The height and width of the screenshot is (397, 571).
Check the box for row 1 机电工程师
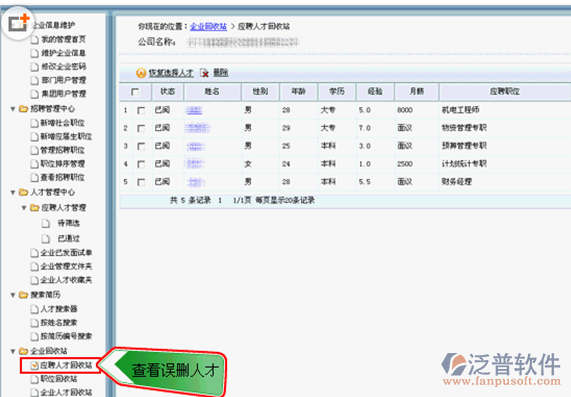pos(141,110)
